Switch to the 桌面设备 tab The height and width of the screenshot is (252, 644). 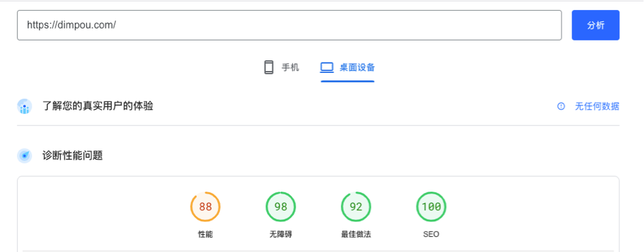point(347,68)
